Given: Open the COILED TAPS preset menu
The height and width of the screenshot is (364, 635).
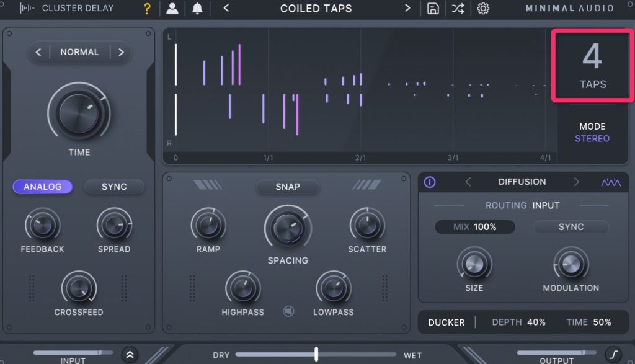Looking at the screenshot, I should [x=316, y=9].
